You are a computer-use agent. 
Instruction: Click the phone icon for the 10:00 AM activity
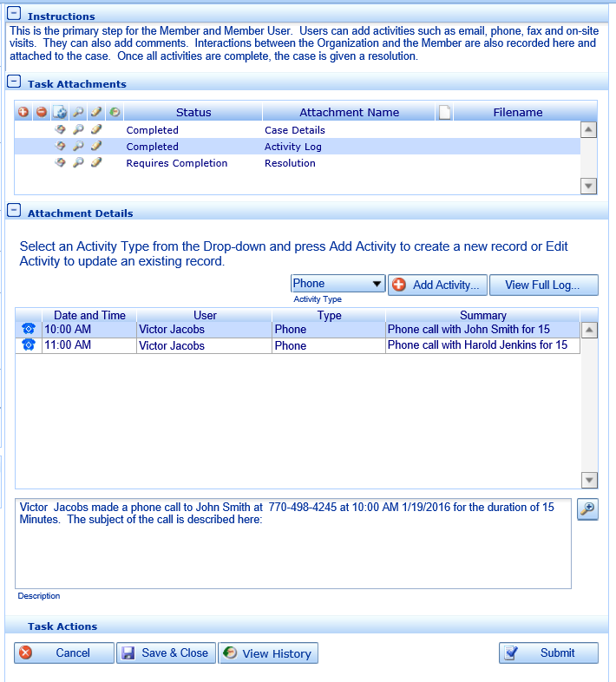pyautogui.click(x=28, y=330)
